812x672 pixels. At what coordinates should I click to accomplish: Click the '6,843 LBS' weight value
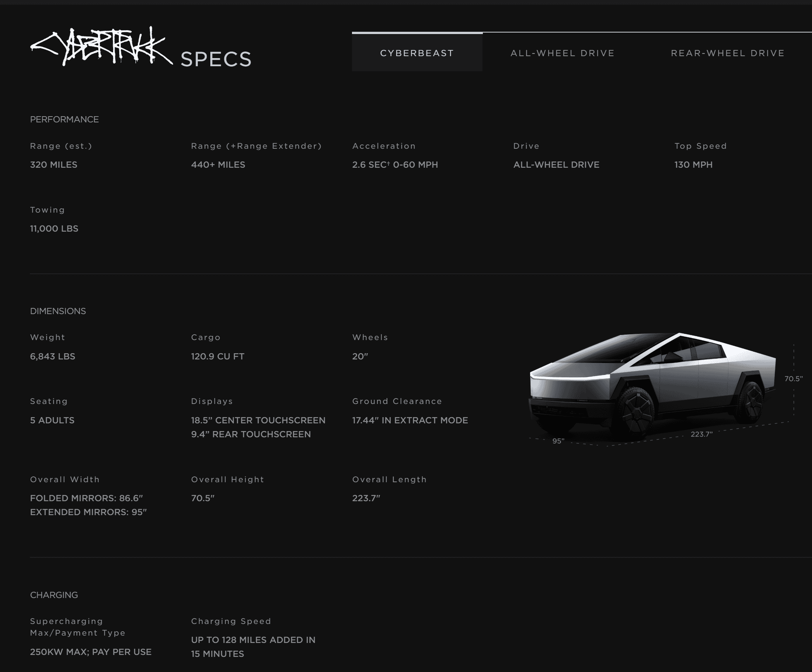(x=53, y=356)
